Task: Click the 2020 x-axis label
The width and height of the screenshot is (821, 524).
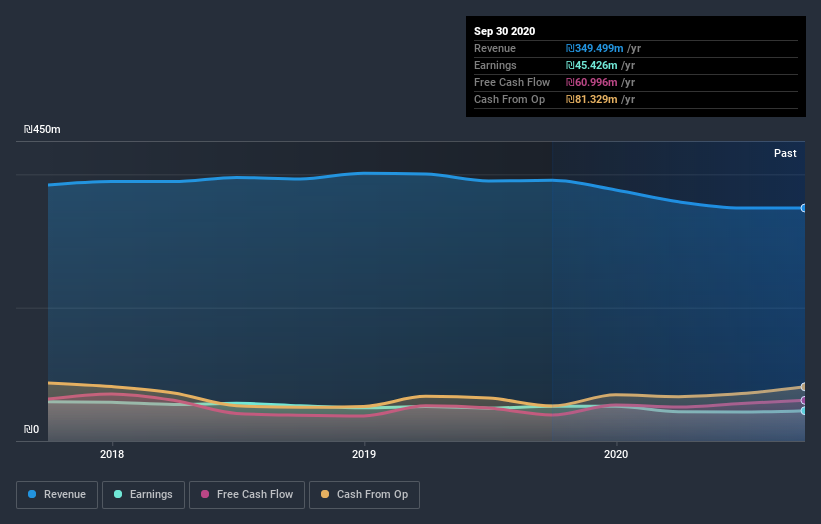Action: coord(616,454)
